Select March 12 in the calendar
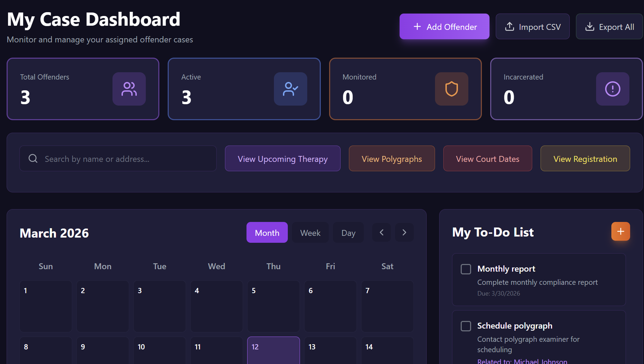644x364 pixels. click(x=274, y=350)
